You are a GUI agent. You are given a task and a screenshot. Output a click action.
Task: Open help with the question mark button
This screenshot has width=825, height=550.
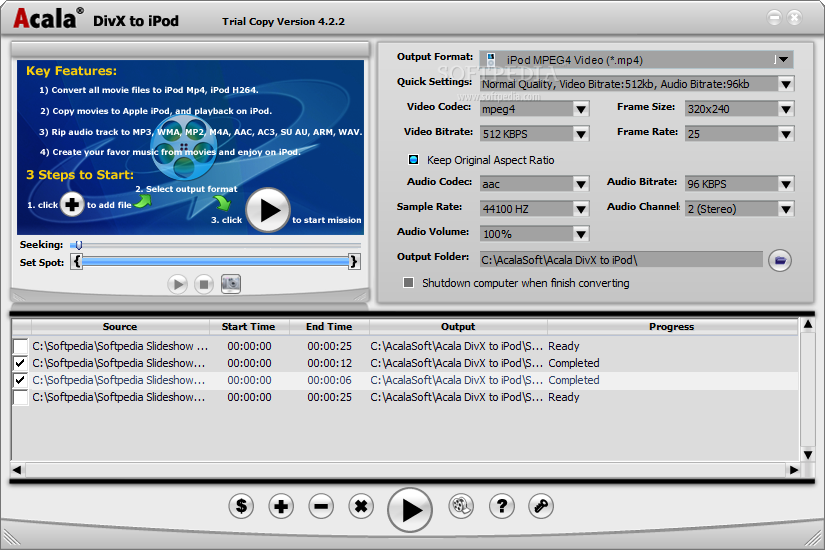pos(501,506)
